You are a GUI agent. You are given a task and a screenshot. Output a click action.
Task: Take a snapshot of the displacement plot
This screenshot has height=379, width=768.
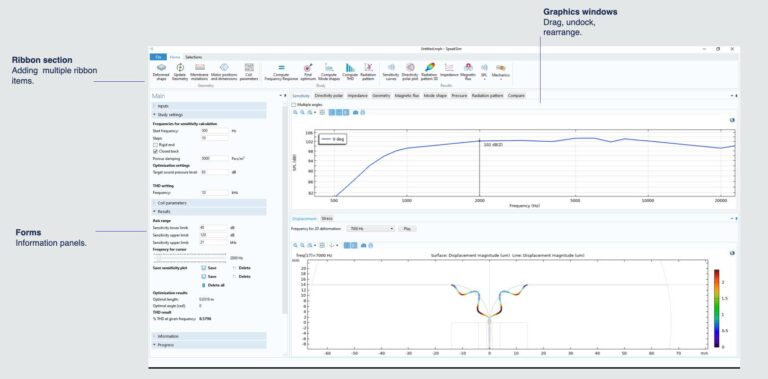(363, 245)
